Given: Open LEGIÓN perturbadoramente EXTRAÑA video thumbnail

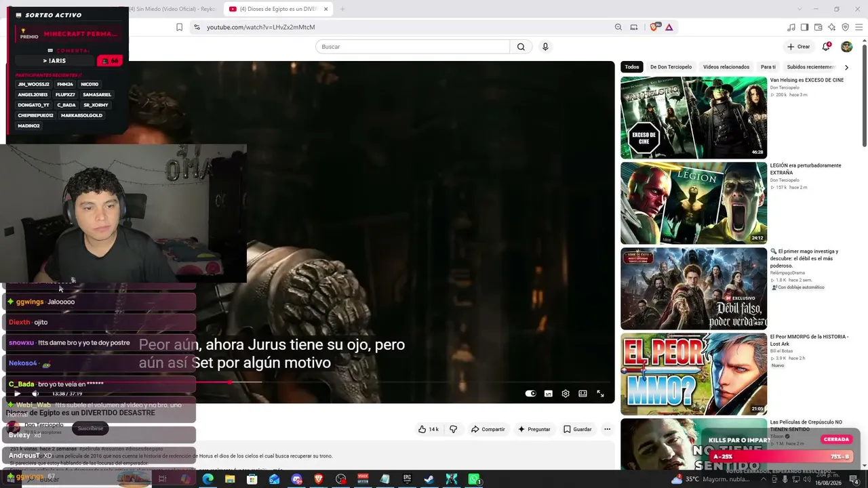Looking at the screenshot, I should 694,203.
